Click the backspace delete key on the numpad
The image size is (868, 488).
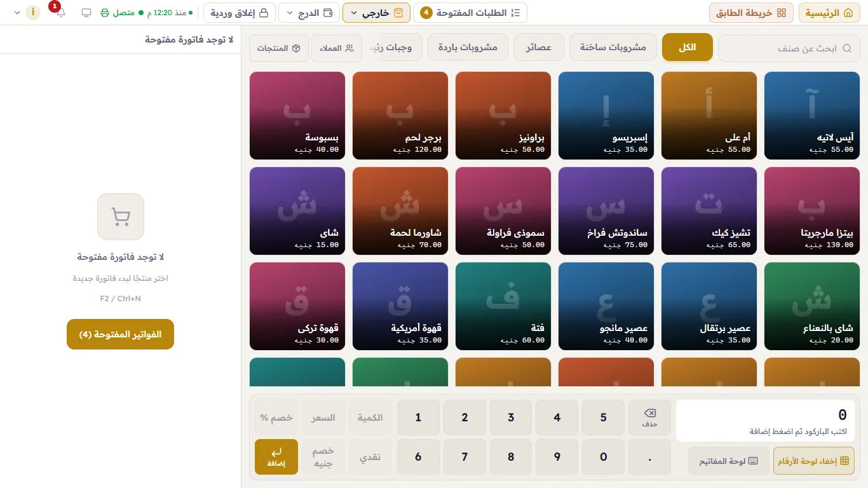(x=649, y=417)
